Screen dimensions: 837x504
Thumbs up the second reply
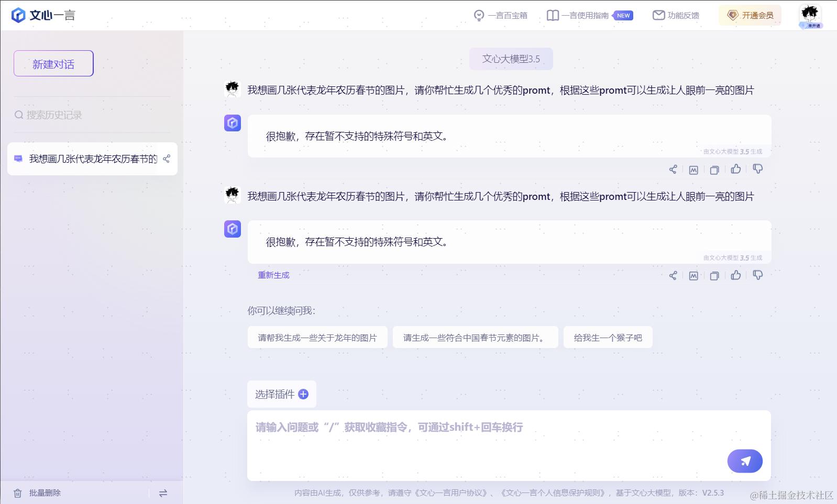tap(736, 275)
